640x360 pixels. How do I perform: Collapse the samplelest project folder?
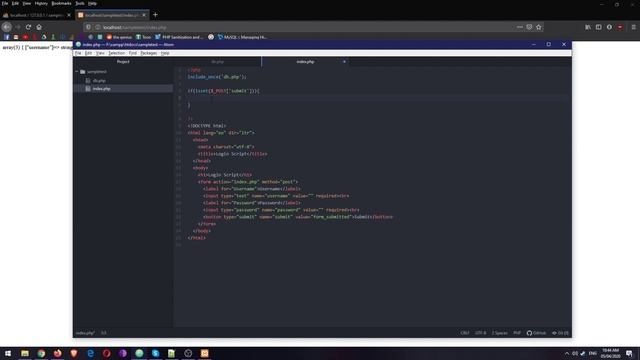(76, 71)
